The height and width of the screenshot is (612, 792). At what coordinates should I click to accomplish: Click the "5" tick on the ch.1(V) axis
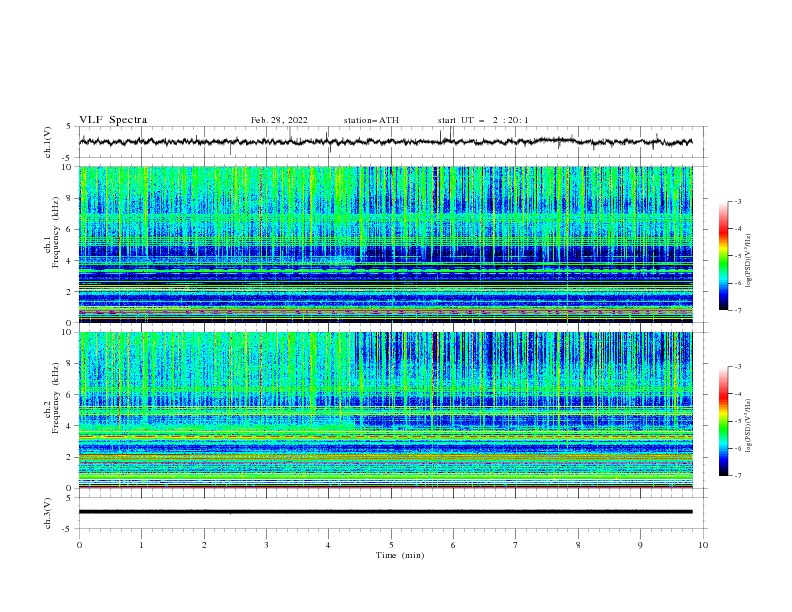pos(70,126)
